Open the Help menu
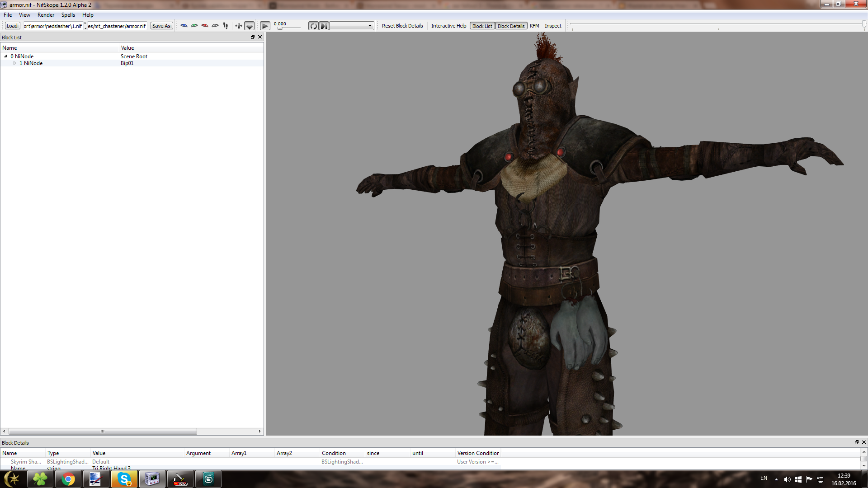Viewport: 868px width, 488px height. point(88,15)
